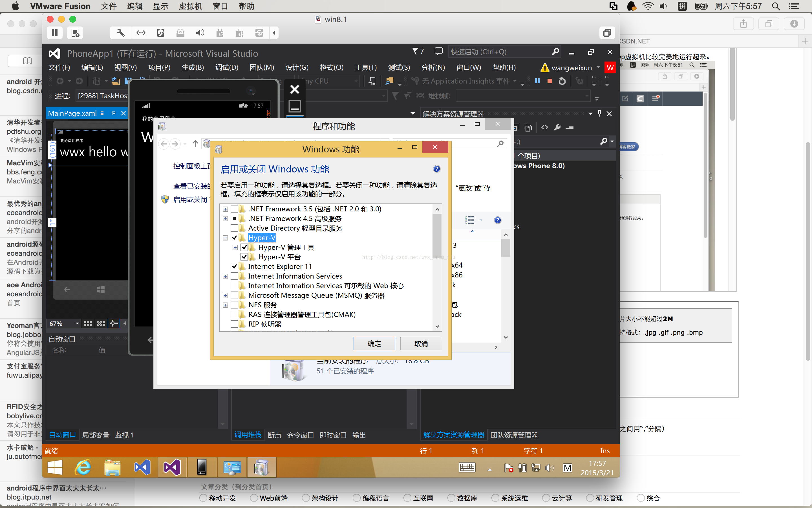This screenshot has height=508, width=812.
Task: Switch to 局部变量 tab
Action: click(x=96, y=435)
